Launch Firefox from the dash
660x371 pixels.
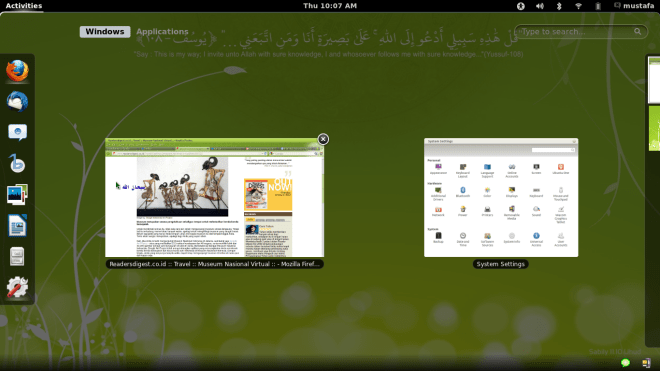coord(17,71)
